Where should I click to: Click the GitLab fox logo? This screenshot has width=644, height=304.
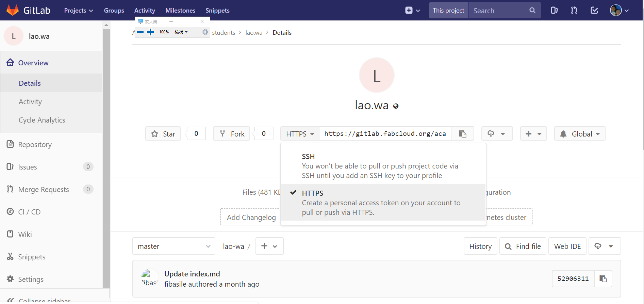pyautogui.click(x=13, y=10)
